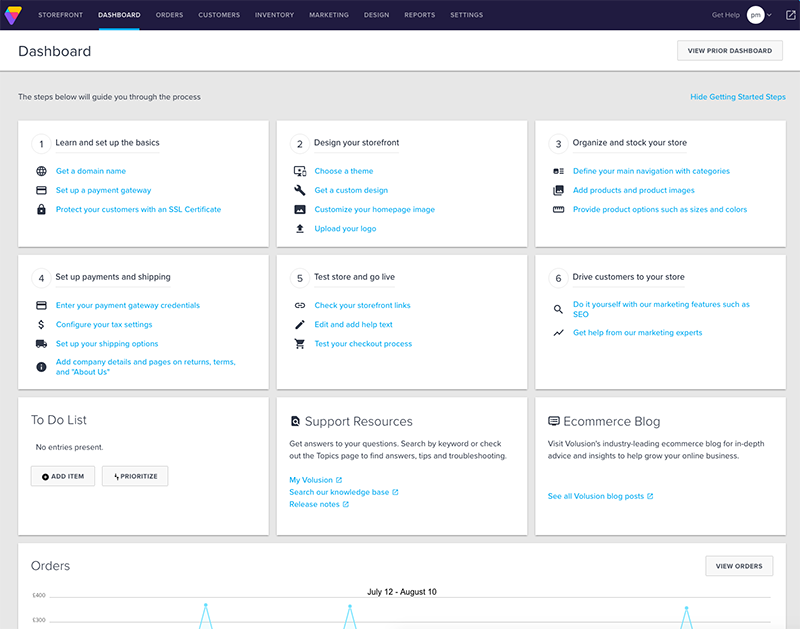The image size is (800, 629).
Task: Click the upload icon next to Upload your logo
Action: click(299, 229)
